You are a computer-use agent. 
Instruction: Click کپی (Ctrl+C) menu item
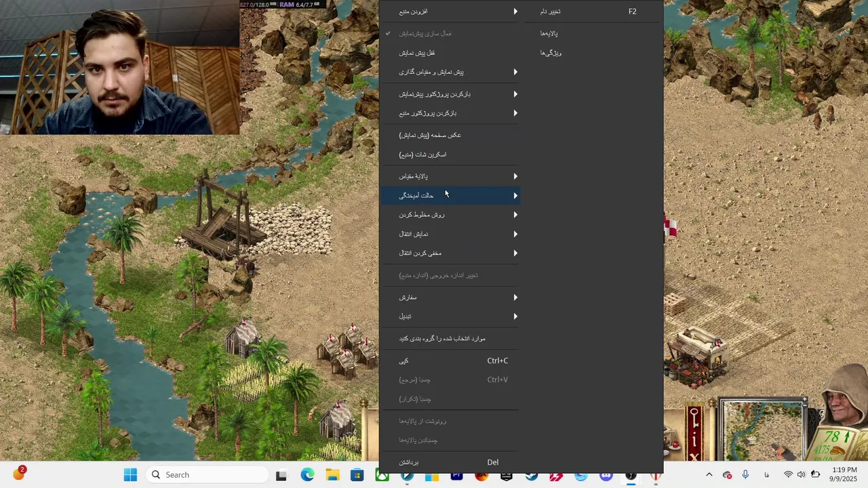pos(451,361)
